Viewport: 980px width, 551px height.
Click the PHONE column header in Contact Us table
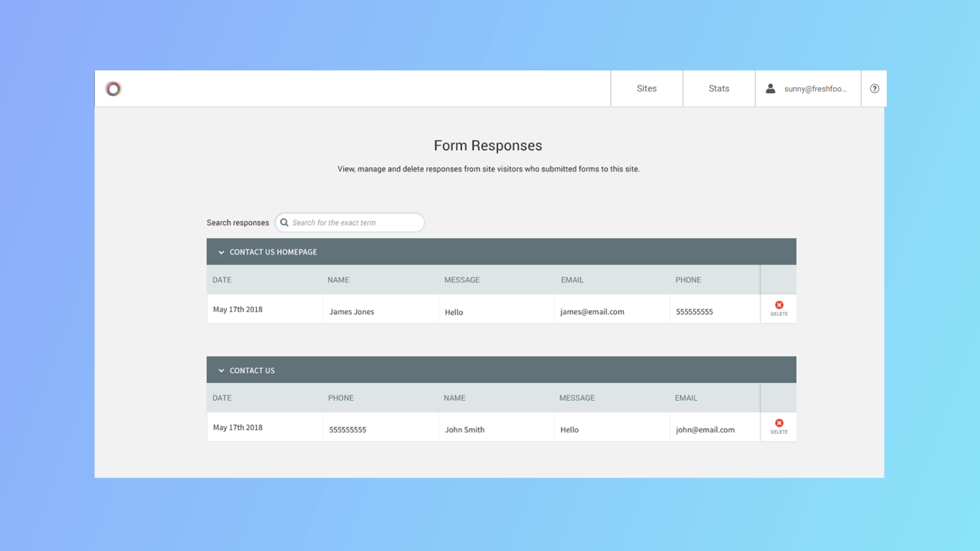[340, 398]
